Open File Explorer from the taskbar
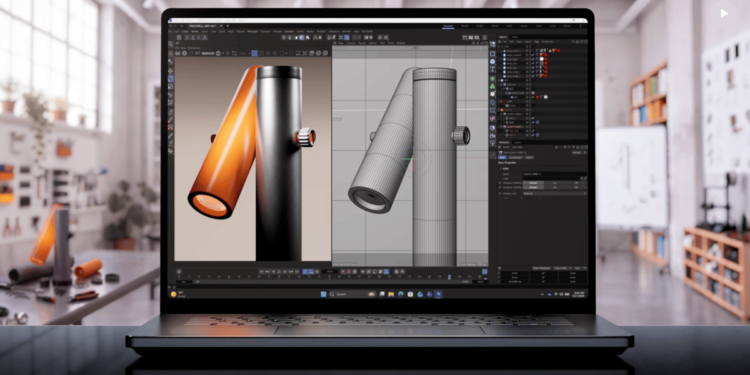 coord(391,294)
